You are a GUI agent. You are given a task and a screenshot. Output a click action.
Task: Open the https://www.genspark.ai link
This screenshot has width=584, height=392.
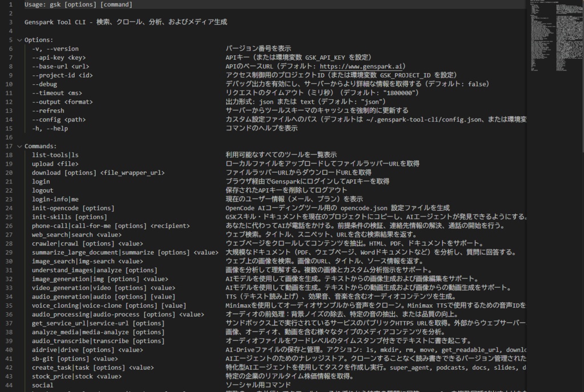(x=361, y=66)
